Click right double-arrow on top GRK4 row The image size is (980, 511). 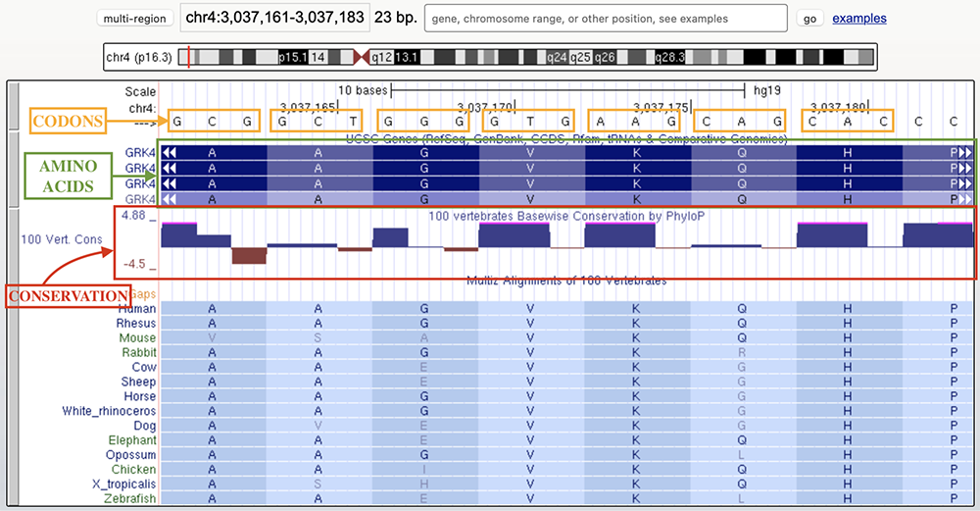pos(963,153)
